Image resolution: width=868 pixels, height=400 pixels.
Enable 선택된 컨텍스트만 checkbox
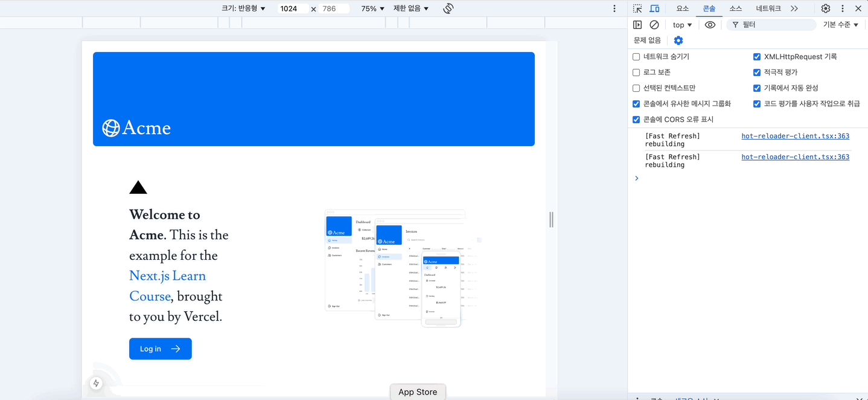[x=636, y=88]
